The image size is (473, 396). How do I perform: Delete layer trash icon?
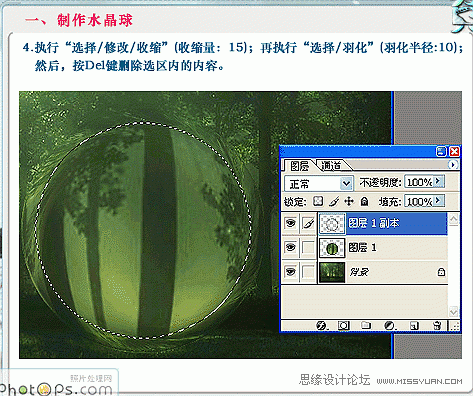(437, 325)
